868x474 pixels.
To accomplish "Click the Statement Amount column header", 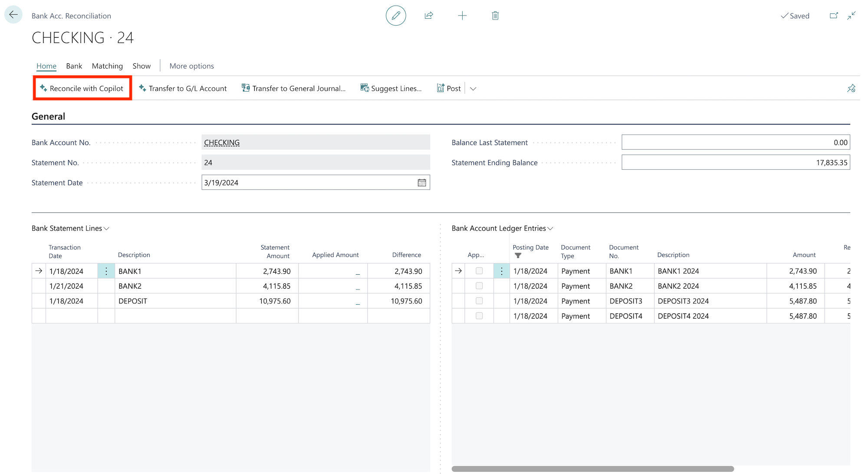I will (x=275, y=251).
